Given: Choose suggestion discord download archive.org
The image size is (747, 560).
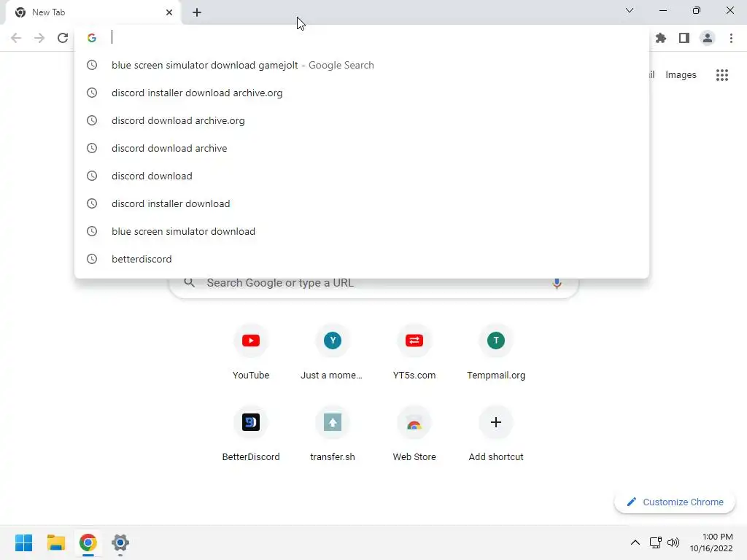Looking at the screenshot, I should tap(362, 120).
